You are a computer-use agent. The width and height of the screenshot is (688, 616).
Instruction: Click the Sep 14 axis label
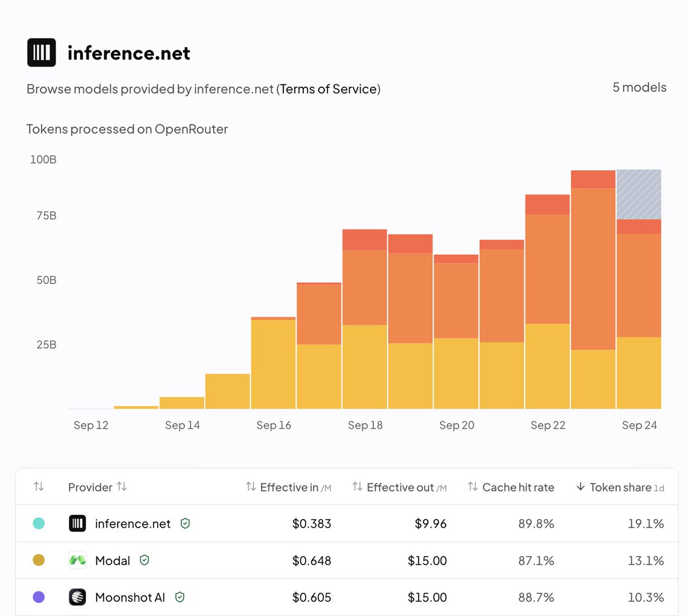click(x=182, y=425)
